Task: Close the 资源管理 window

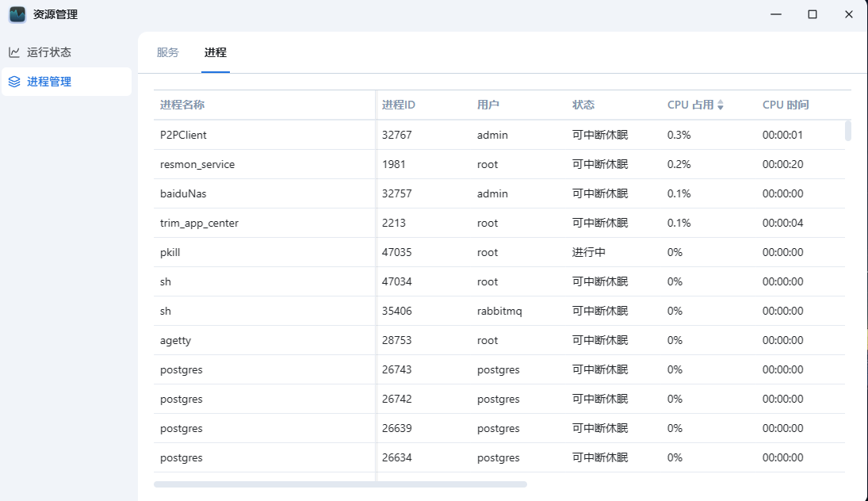Action: pyautogui.click(x=849, y=14)
